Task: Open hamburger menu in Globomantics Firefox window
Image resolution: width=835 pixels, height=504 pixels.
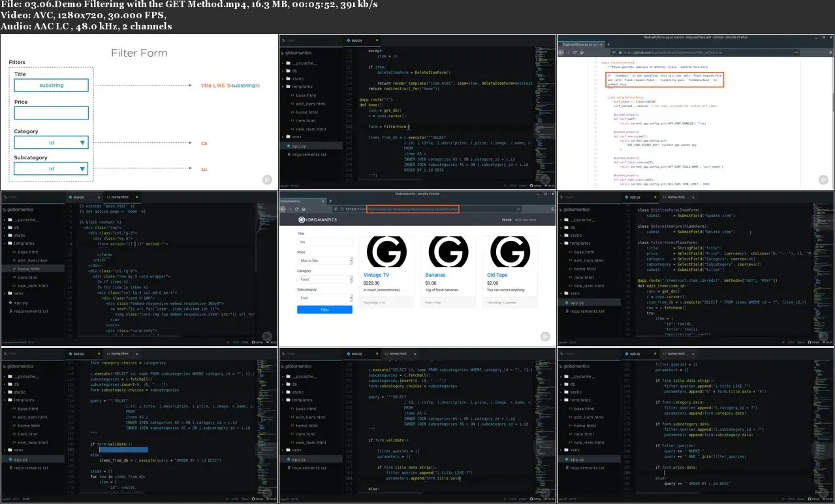Action: (552, 209)
